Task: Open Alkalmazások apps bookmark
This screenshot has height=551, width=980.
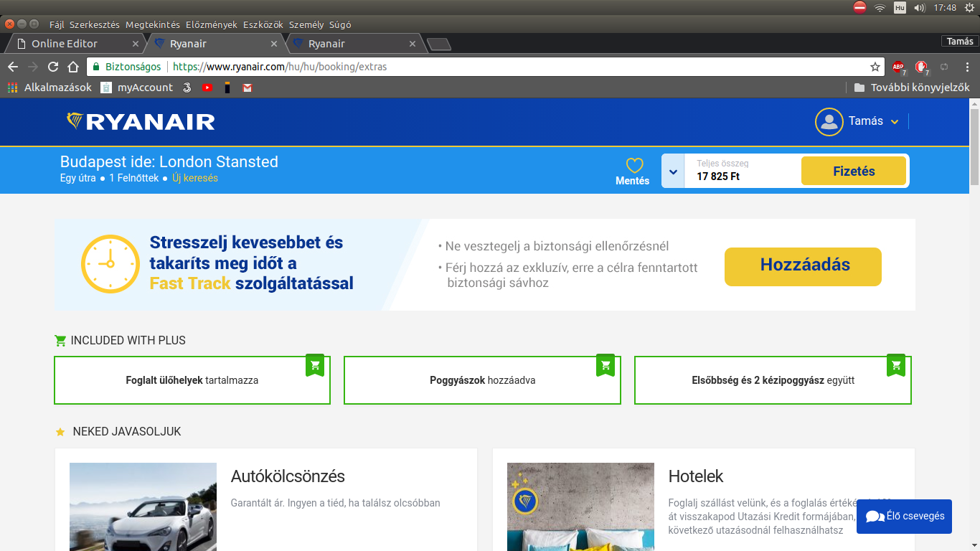Action: point(50,88)
